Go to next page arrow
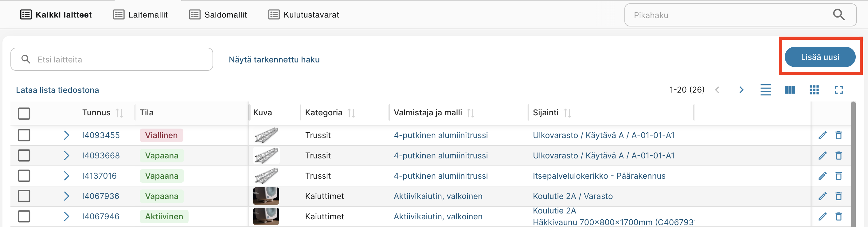This screenshot has width=868, height=227. [741, 90]
